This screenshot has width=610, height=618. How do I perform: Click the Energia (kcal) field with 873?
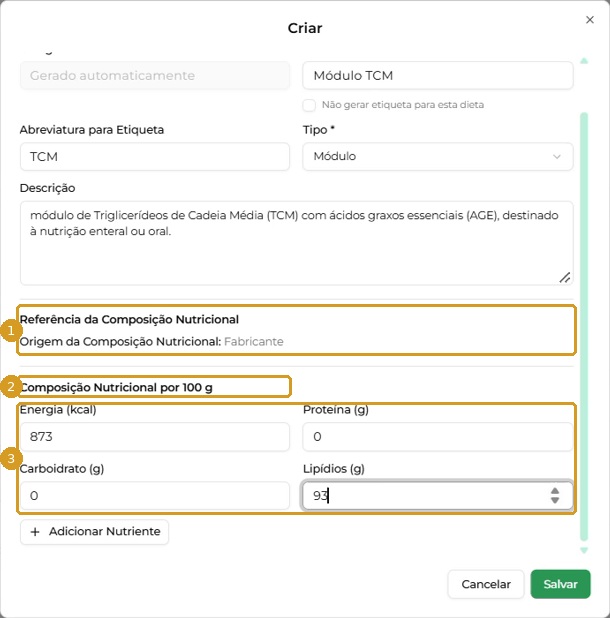point(155,437)
